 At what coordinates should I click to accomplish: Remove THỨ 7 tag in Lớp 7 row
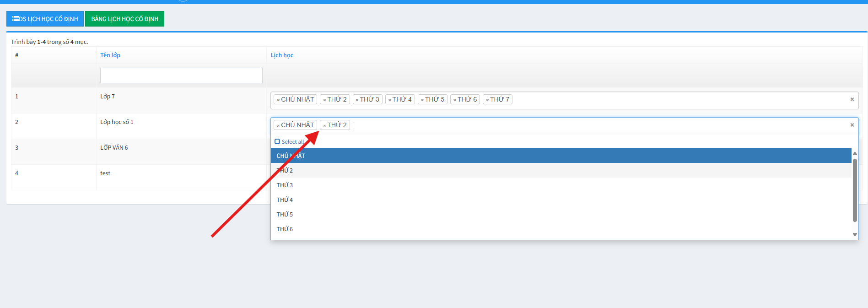pos(487,100)
